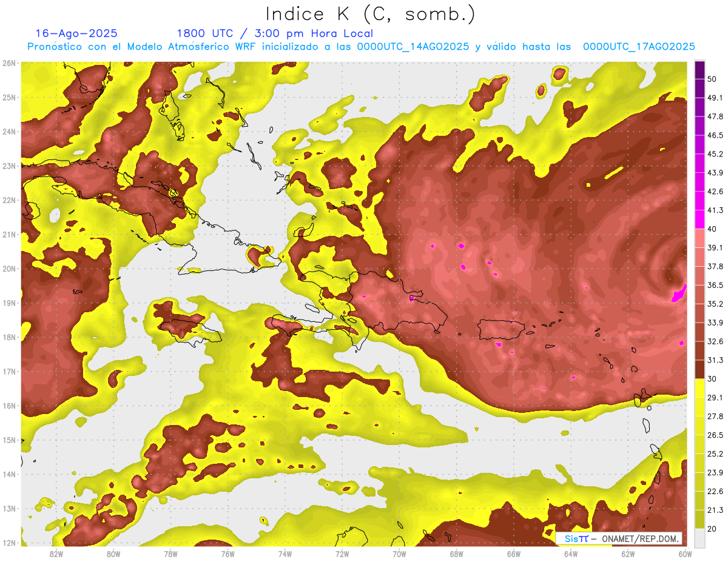Click the '78W' longitude label

(170, 554)
